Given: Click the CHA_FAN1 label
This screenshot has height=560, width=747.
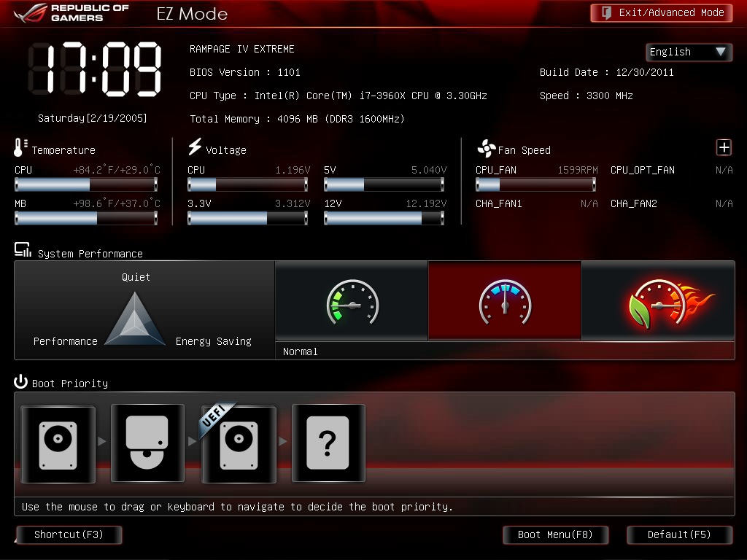Looking at the screenshot, I should point(498,204).
